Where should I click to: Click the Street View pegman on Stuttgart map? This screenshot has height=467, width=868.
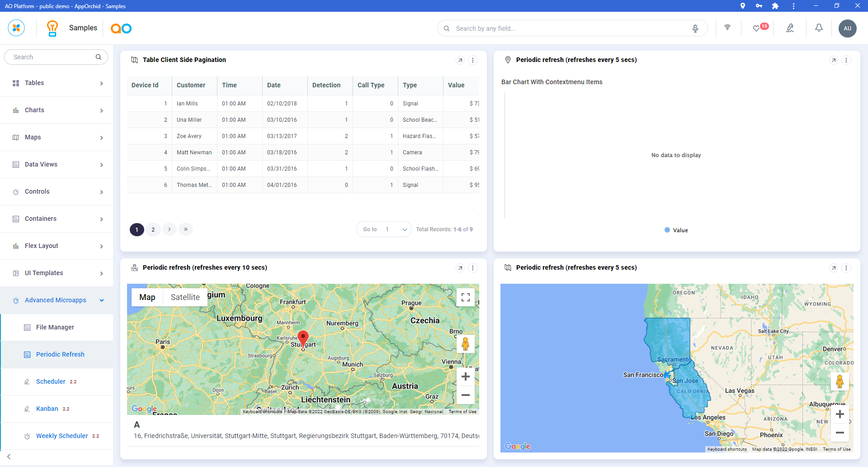coord(465,344)
